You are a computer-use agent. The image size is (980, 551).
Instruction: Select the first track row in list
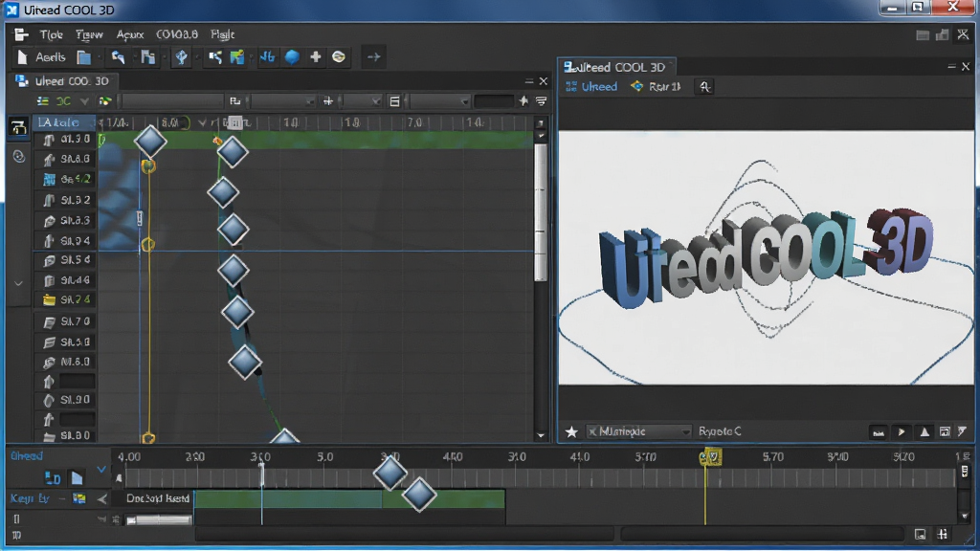coord(65,140)
